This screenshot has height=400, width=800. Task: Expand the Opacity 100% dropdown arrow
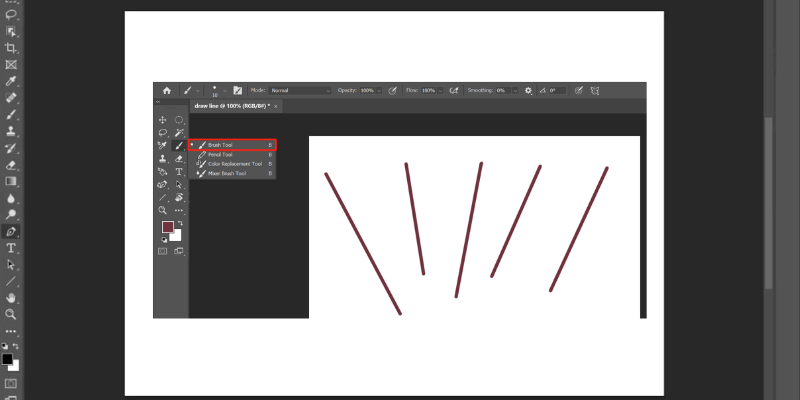coord(379,90)
